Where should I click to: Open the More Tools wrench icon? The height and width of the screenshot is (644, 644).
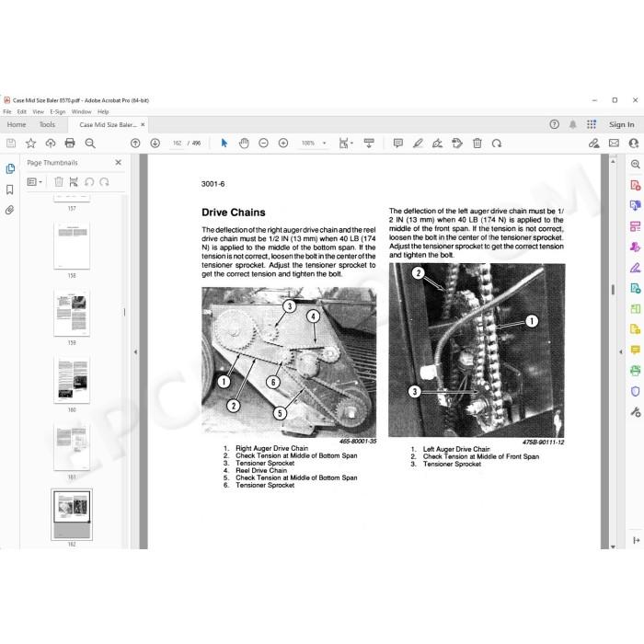click(x=636, y=411)
